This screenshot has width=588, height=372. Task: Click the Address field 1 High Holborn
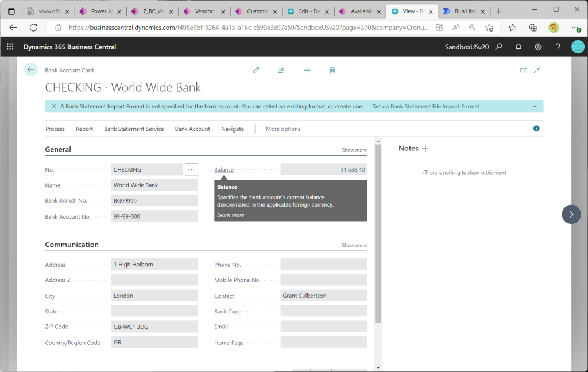point(154,265)
